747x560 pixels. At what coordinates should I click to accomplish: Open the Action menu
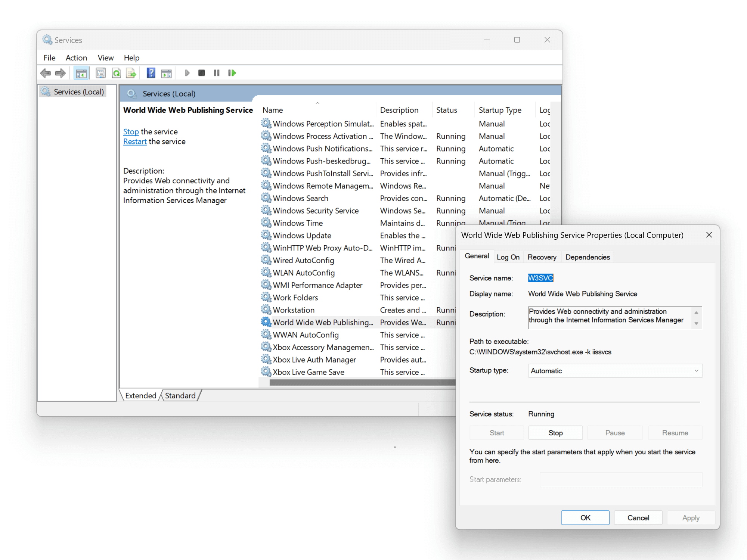[76, 57]
